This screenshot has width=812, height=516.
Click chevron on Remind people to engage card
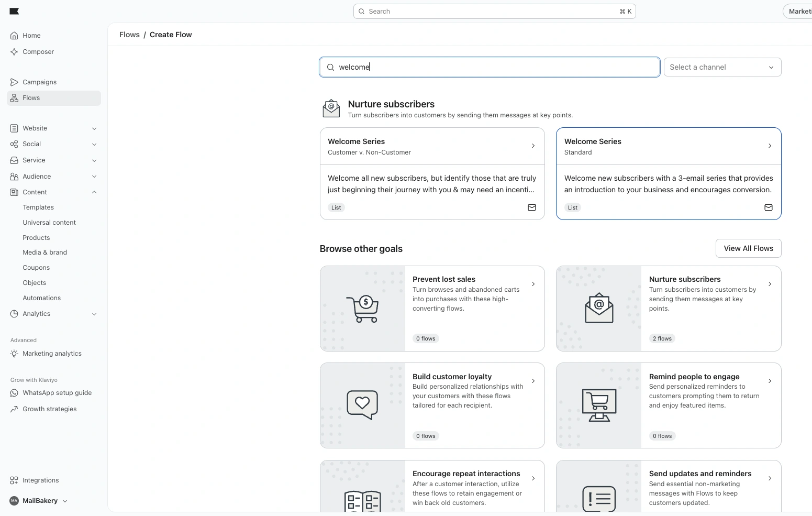pos(770,381)
